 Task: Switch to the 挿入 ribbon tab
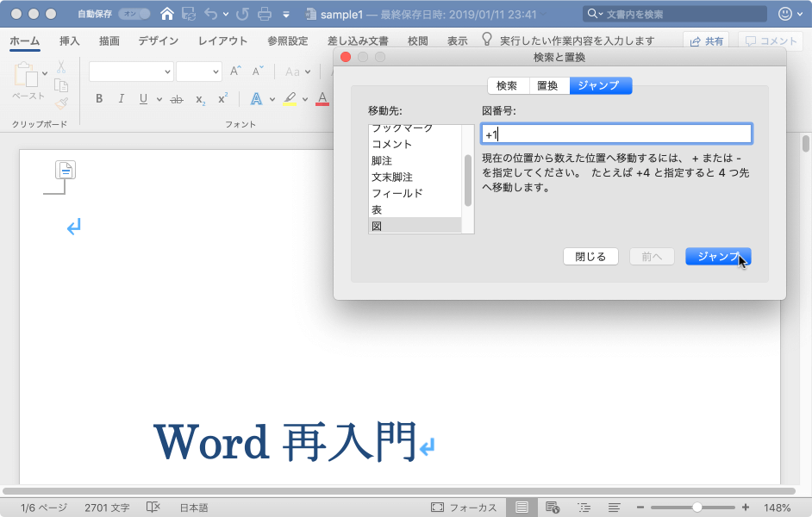pyautogui.click(x=70, y=40)
